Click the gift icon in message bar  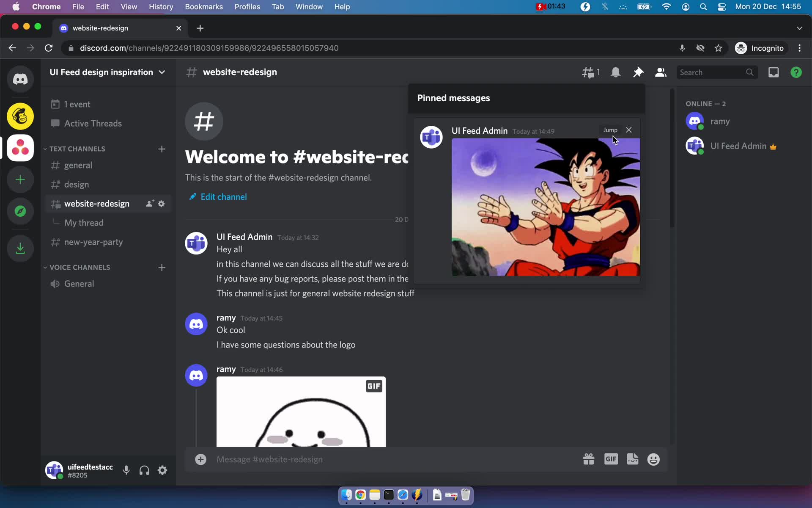click(588, 459)
